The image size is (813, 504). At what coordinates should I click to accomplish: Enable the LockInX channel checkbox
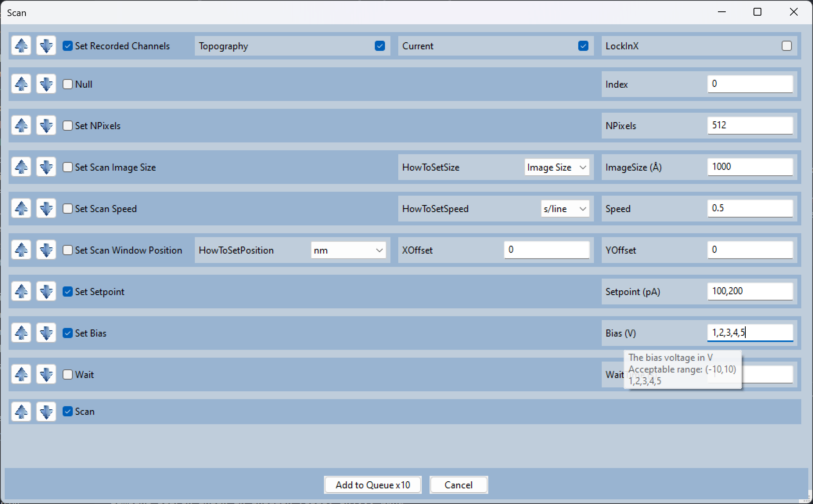[786, 46]
